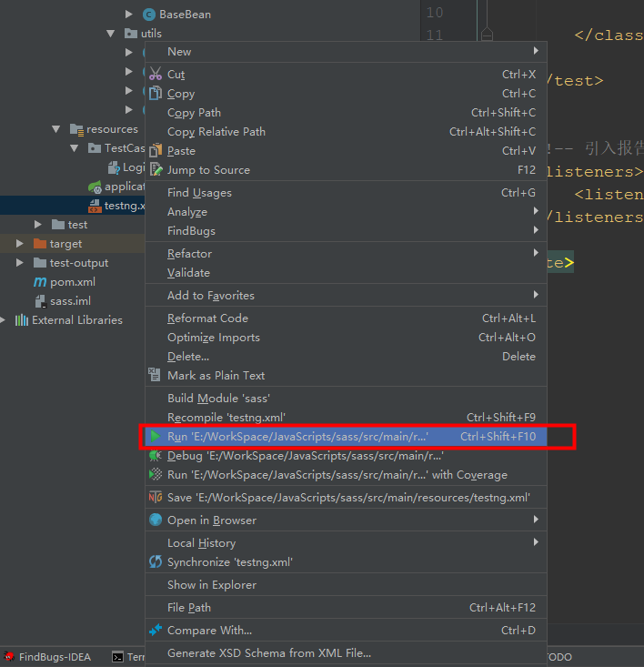The height and width of the screenshot is (667, 644).
Task: Click the Copy pages icon
Action: tap(156, 93)
